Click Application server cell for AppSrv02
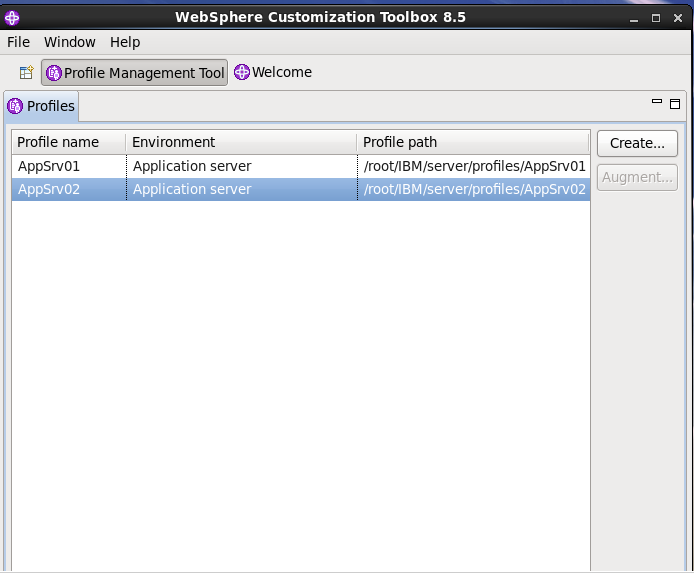Viewport: 694px width, 573px height. coord(242,189)
